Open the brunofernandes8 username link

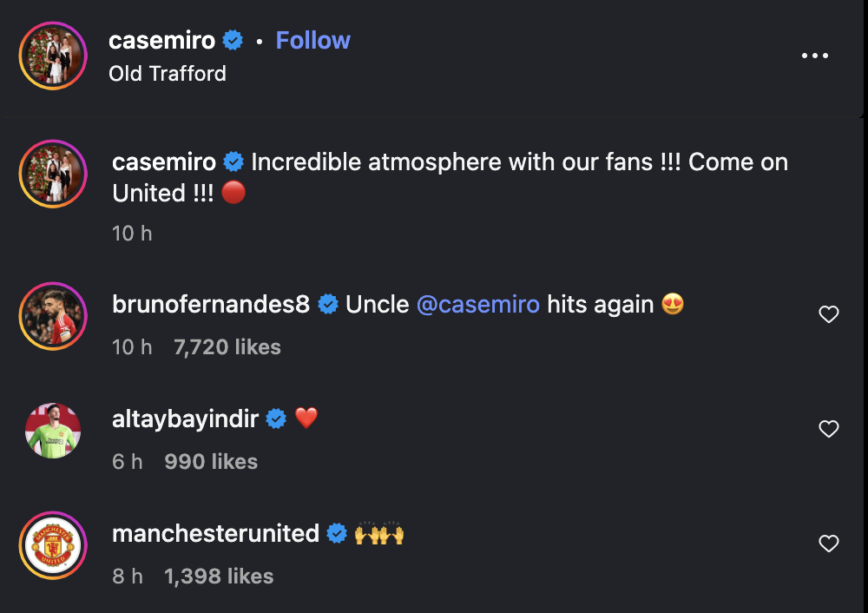(211, 304)
